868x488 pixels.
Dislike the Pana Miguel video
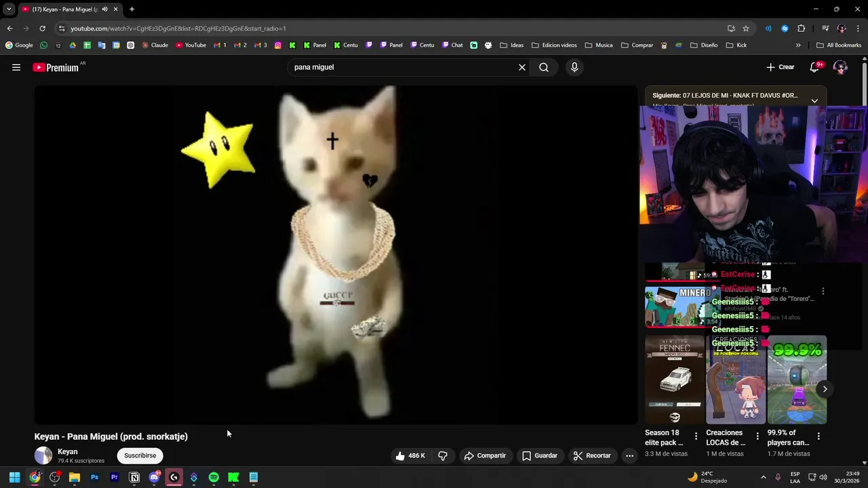(443, 455)
